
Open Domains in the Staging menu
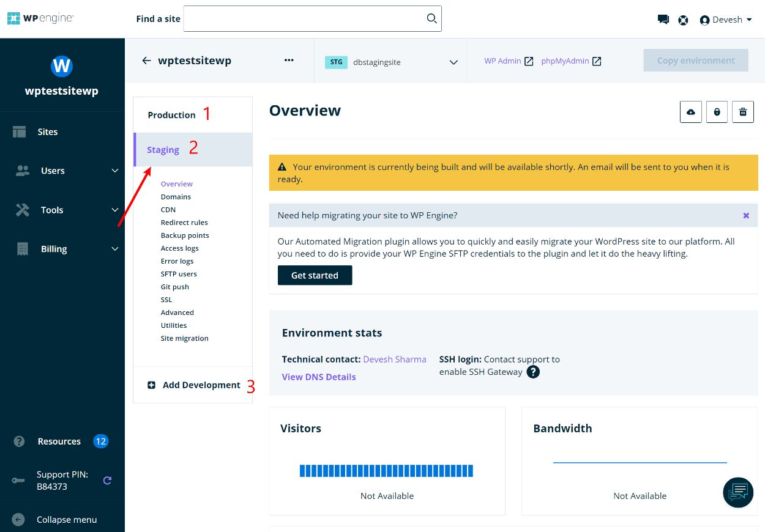176,196
